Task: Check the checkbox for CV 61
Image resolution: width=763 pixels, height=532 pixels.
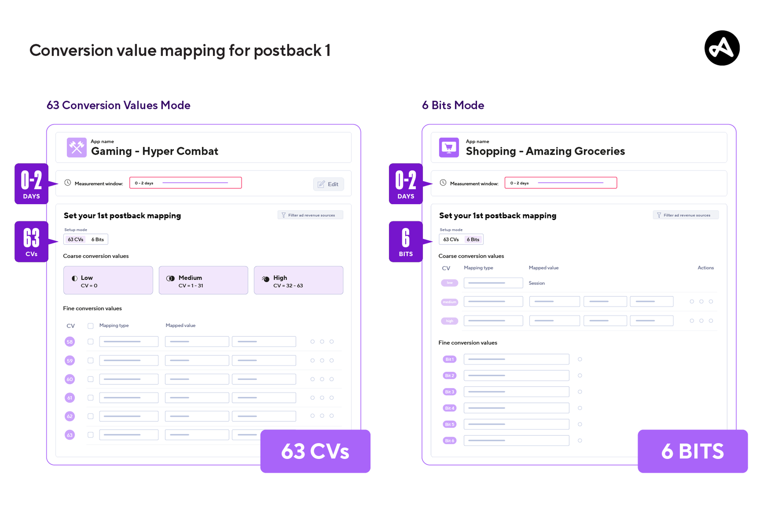Action: (x=90, y=398)
